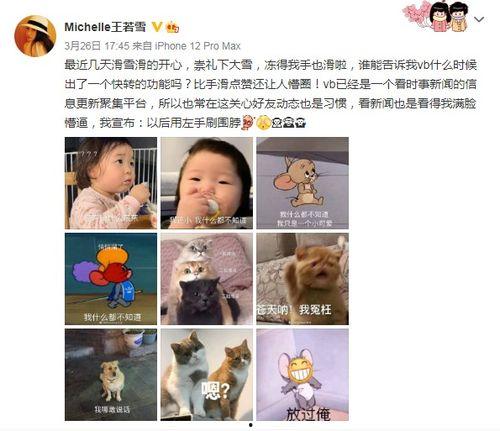This screenshot has width=500, height=431.
Task: Open 我冤枉 orange cat meme
Action: [x=302, y=279]
